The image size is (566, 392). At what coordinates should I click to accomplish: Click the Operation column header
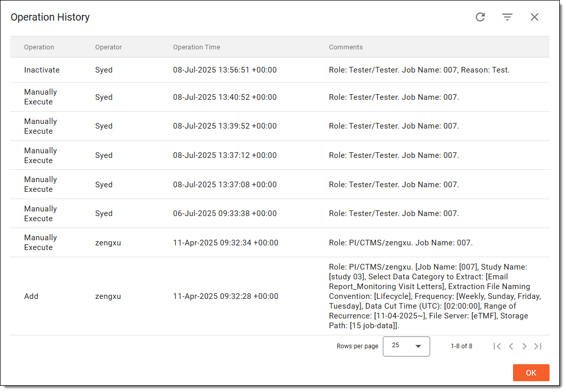pos(39,47)
